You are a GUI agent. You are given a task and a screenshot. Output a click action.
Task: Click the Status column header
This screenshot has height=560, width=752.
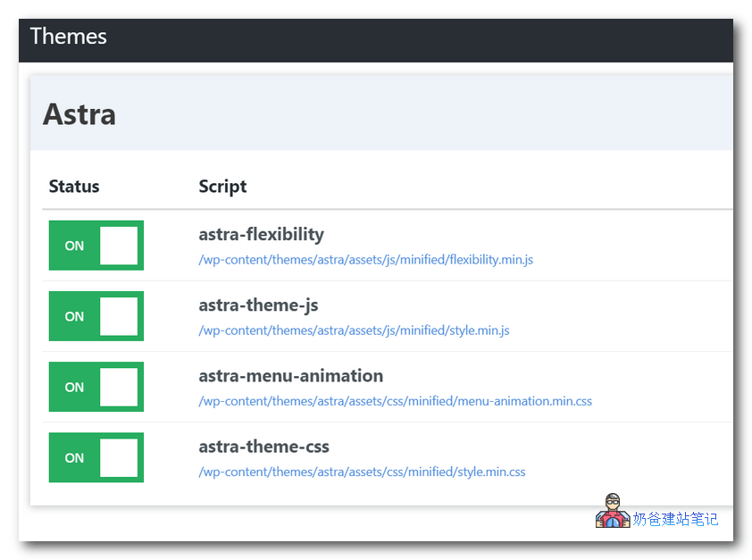tap(74, 187)
